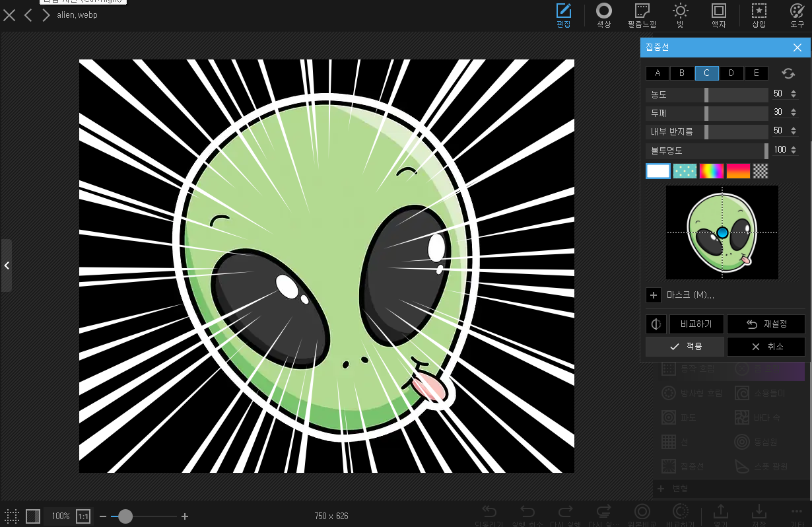Screen dimensions: 812x527
Task: Click the 두께 value stepper arrows
Action: (x=794, y=113)
